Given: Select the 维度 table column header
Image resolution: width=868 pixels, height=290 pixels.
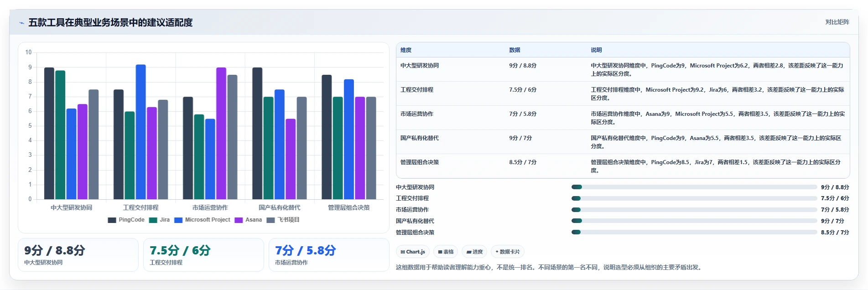Looking at the screenshot, I should [406, 50].
